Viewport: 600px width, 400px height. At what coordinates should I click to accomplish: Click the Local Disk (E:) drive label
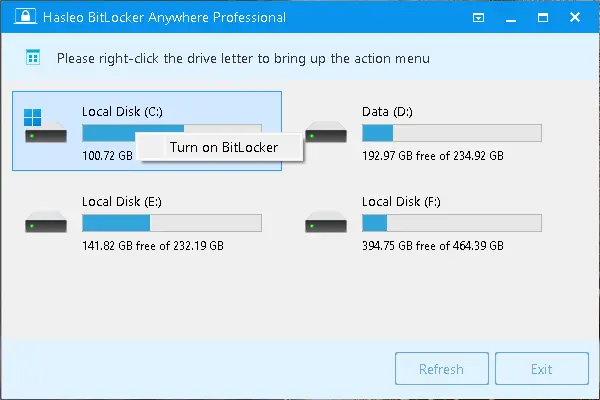(122, 200)
